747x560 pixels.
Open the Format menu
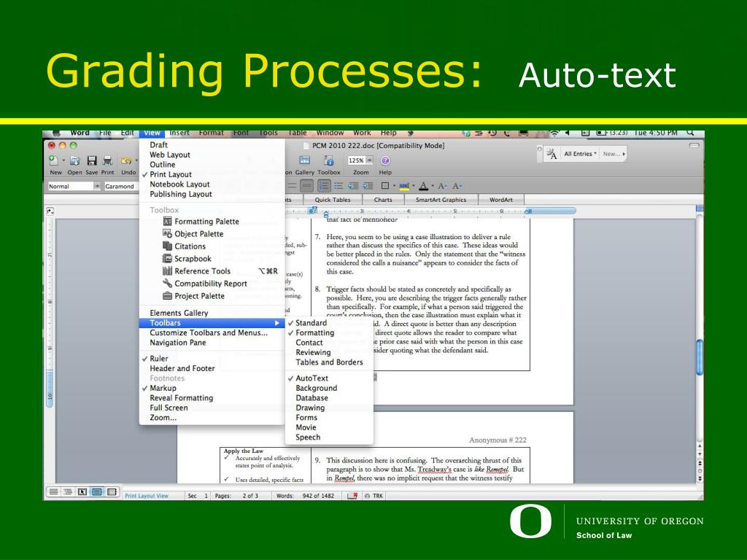211,133
